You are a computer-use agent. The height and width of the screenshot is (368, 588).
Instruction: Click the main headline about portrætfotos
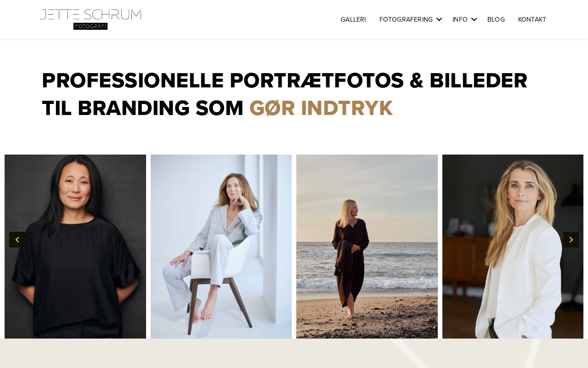tap(285, 94)
